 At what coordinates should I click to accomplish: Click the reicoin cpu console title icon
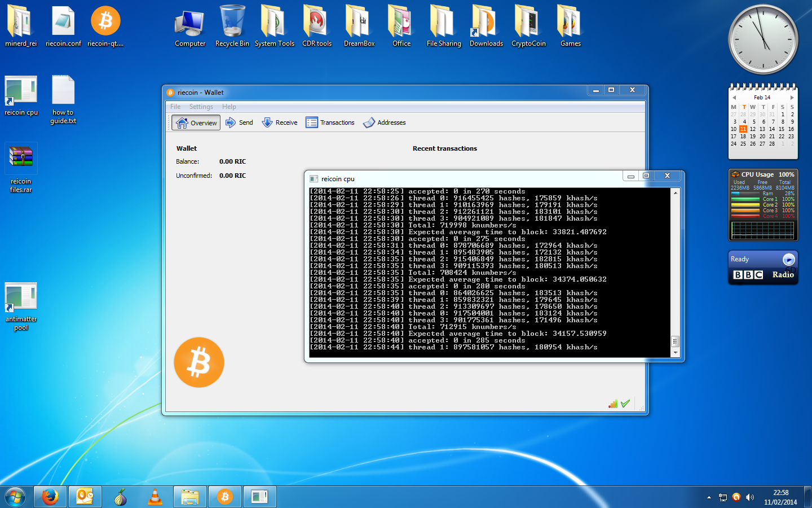[314, 179]
